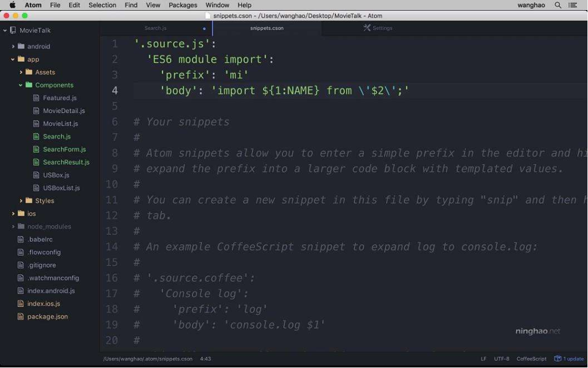588x368 pixels.
Task: Click the Assets folder icon
Action: tap(29, 72)
